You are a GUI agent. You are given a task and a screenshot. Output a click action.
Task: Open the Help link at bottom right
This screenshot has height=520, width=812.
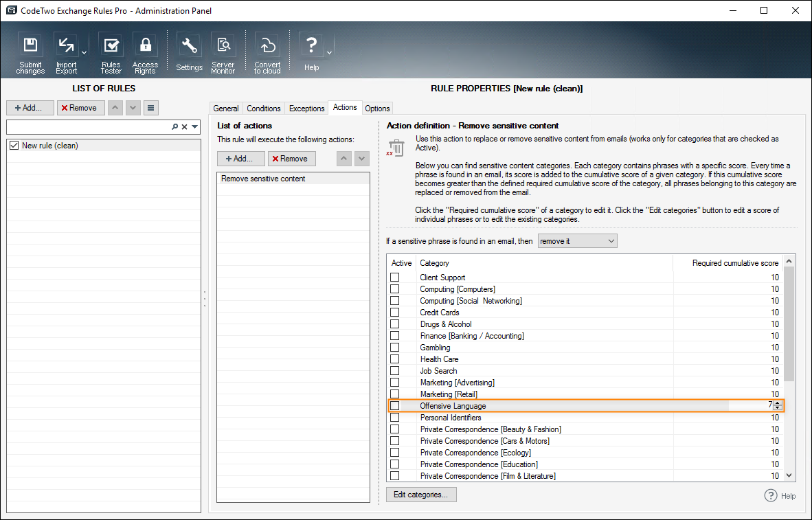click(780, 496)
